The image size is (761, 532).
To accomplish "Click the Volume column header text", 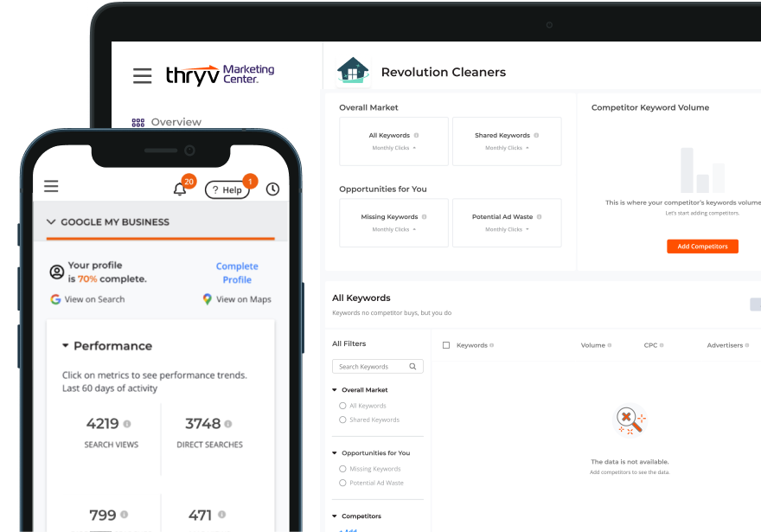I will (593, 346).
